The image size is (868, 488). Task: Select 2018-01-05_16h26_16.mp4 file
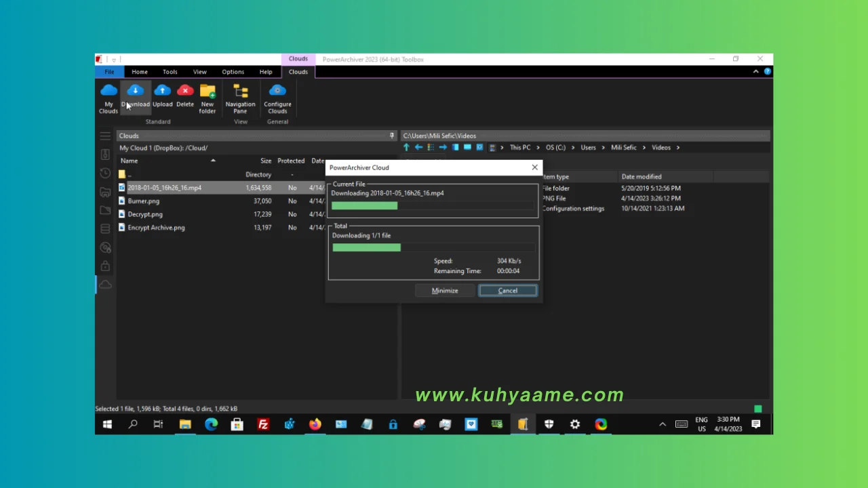222,188
